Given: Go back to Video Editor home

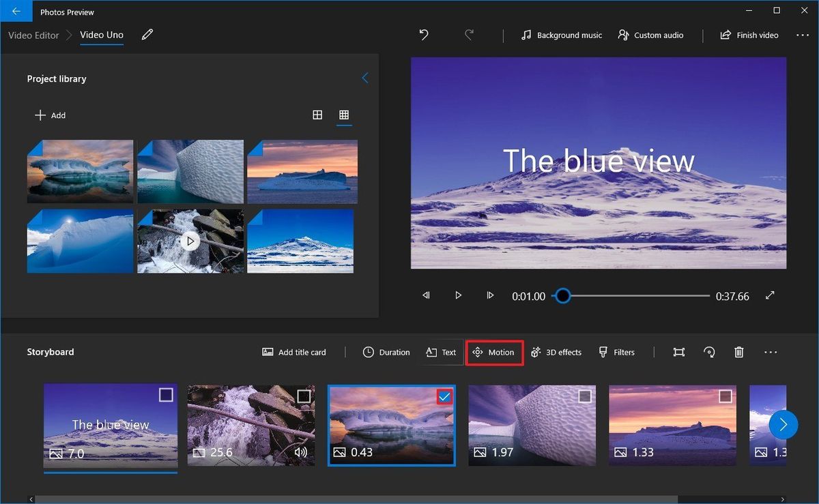Looking at the screenshot, I should (33, 35).
